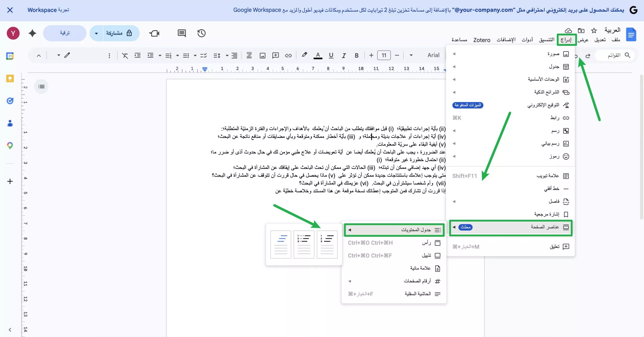
Task: Click the Gemini sparkle icon
Action: pos(32,33)
